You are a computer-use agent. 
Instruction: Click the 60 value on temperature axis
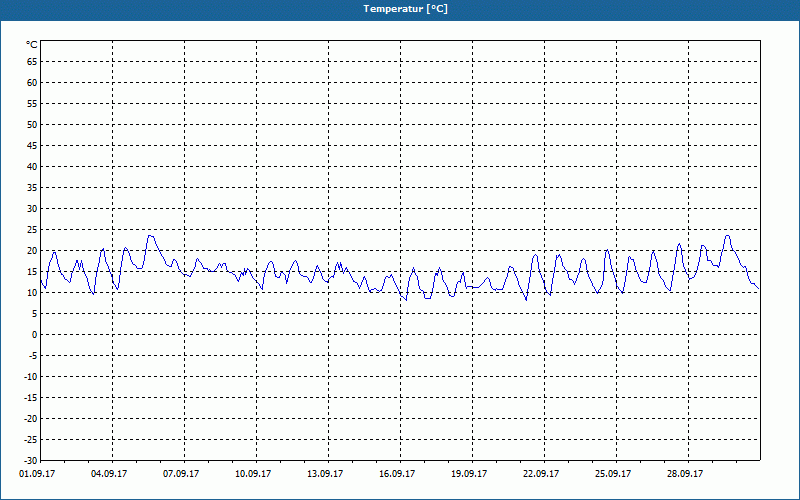coord(32,83)
